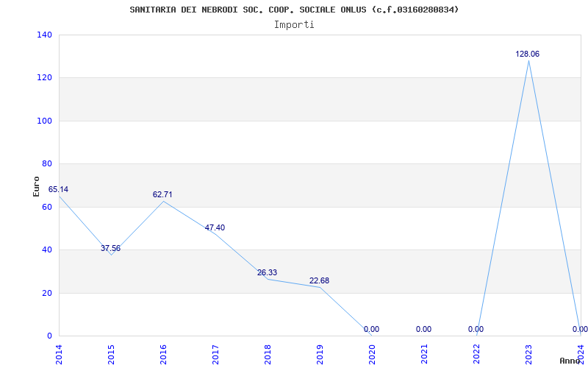Click the 140 y-axis tick label
The width and height of the screenshot is (588, 368).
coord(45,35)
